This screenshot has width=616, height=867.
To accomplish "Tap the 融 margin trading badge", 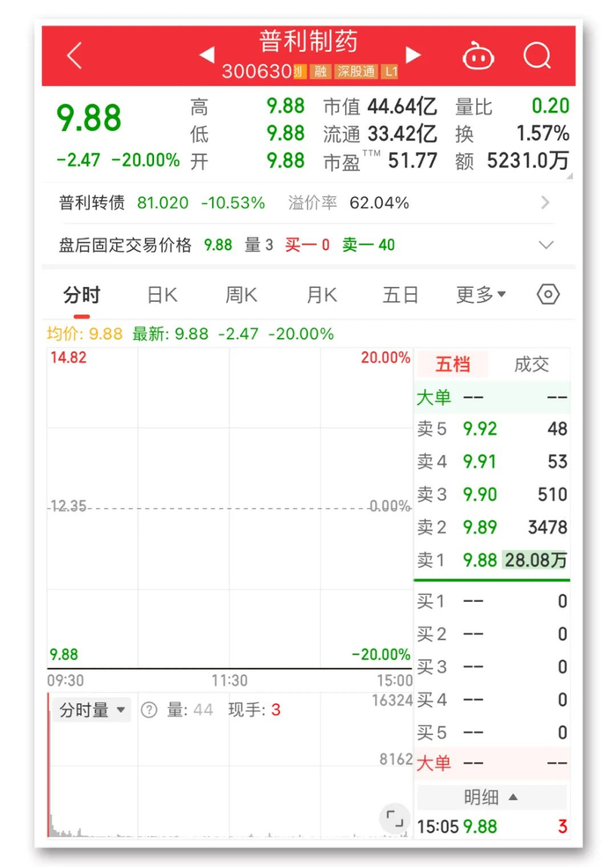I will [x=320, y=71].
